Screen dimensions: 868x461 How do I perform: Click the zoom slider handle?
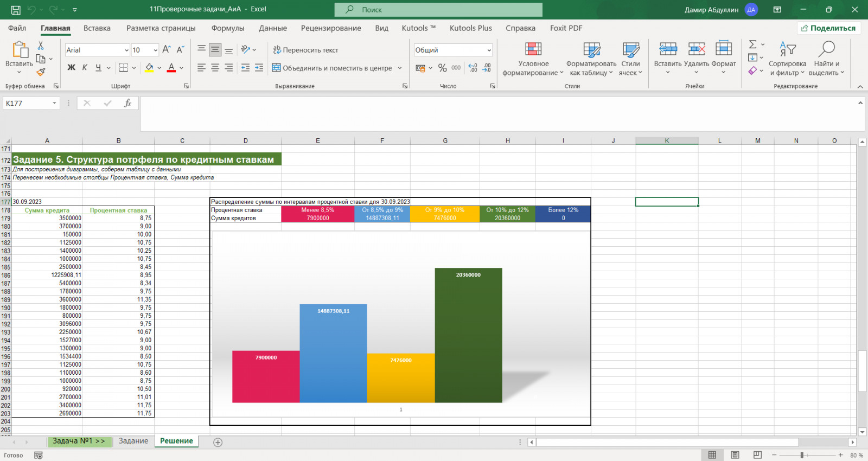(x=802, y=455)
